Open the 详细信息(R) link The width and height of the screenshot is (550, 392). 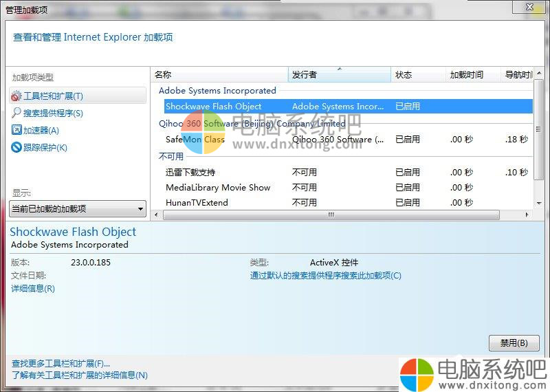[x=33, y=288]
